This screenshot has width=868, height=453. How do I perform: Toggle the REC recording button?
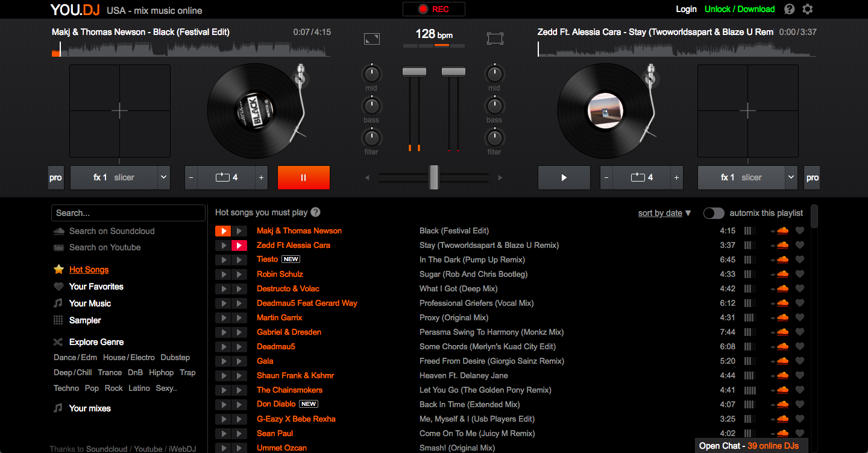[434, 9]
